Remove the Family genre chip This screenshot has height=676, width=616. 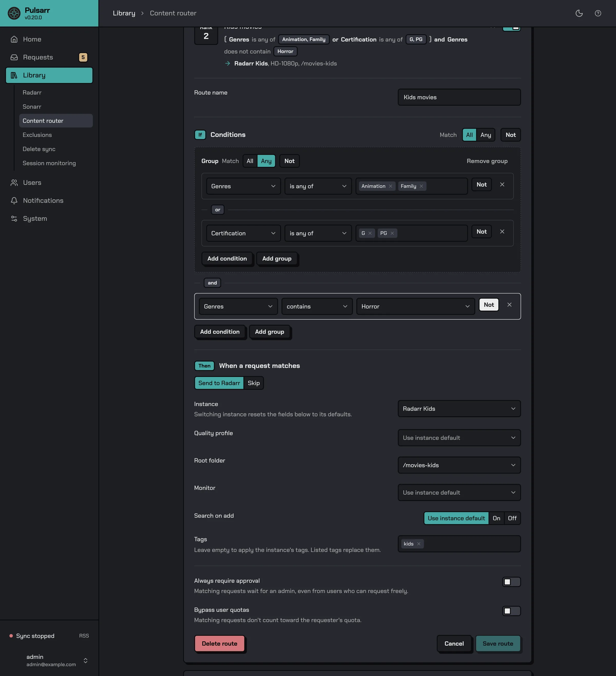[421, 186]
